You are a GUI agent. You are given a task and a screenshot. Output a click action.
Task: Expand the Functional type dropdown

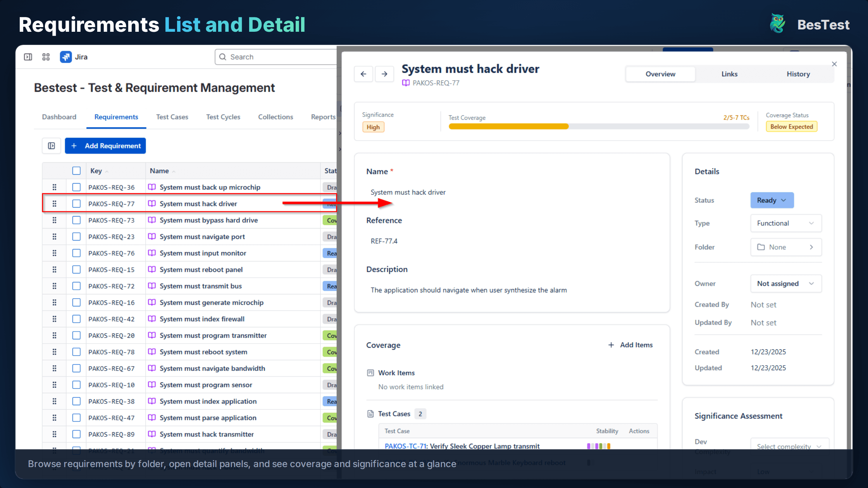(785, 223)
